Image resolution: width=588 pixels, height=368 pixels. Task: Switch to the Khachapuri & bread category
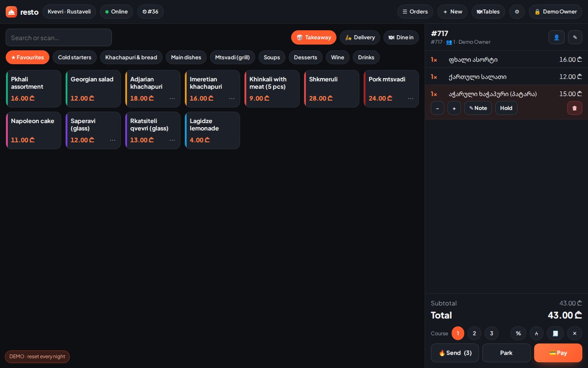tap(131, 57)
